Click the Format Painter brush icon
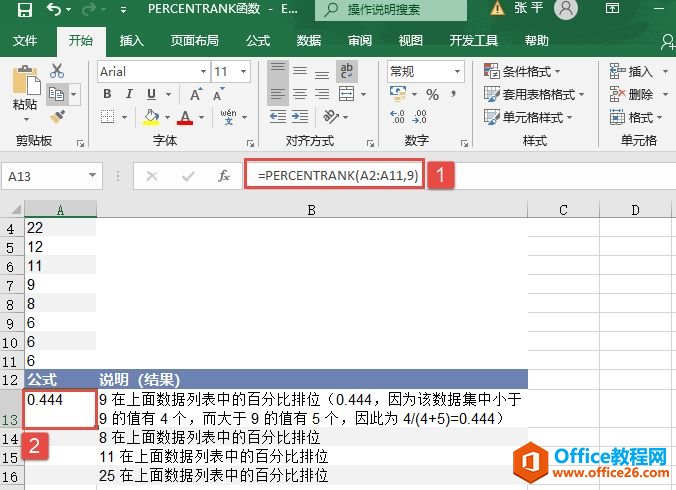Screen dimensions: 676x490 (x=57, y=116)
